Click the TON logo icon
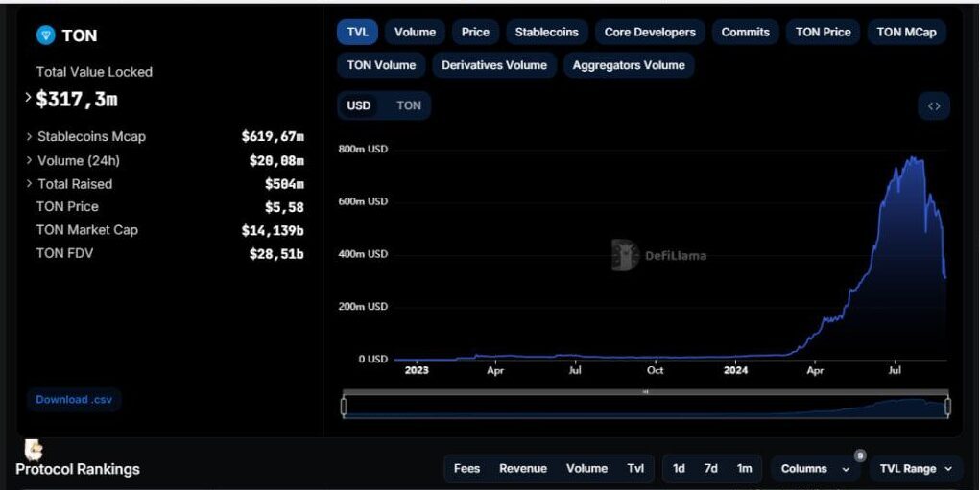Screen dimensions: 980x490 click(x=46, y=35)
